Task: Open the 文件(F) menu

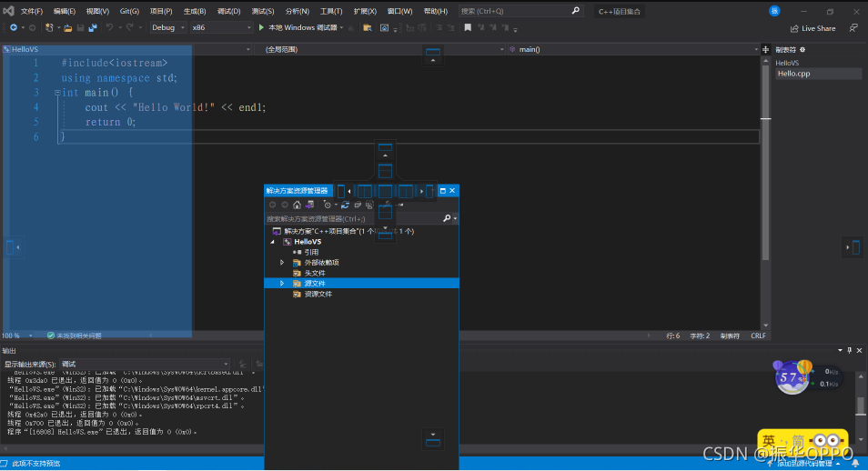Action: (32, 11)
